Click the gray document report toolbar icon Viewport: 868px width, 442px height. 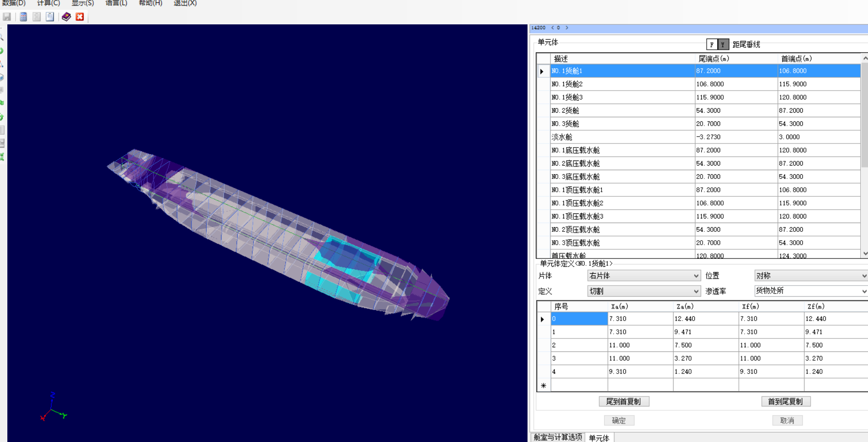point(36,17)
